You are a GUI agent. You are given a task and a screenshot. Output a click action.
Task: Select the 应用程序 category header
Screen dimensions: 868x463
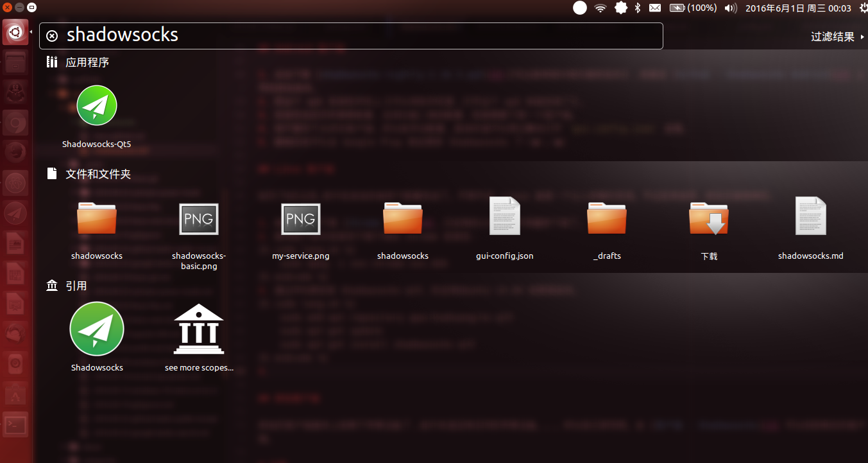click(x=78, y=62)
